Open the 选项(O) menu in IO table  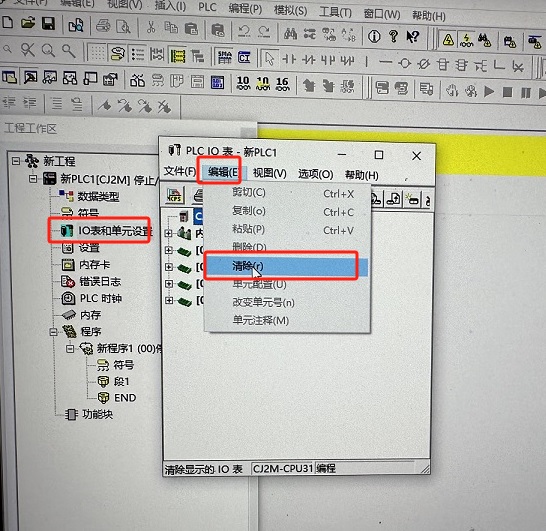[x=315, y=174]
